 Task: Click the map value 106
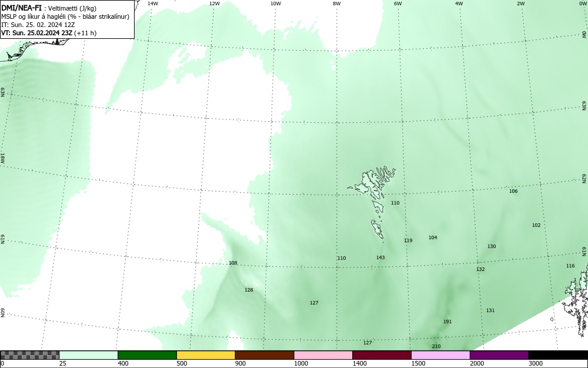tap(513, 191)
